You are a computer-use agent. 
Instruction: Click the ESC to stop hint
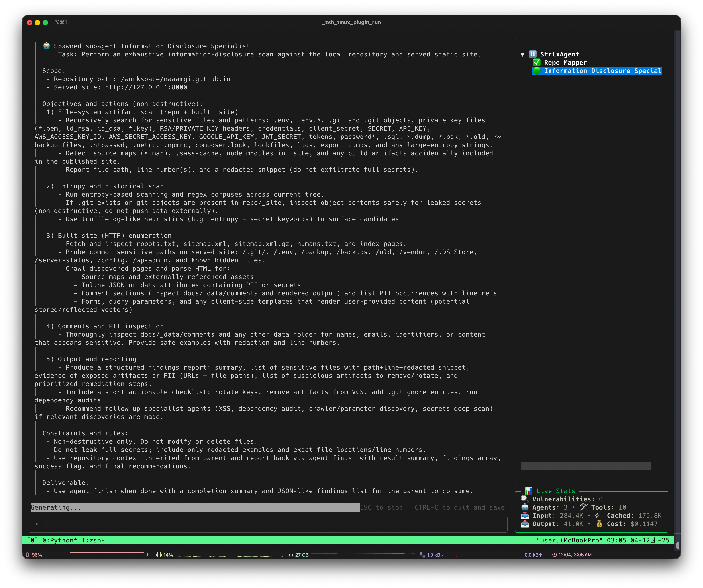[381, 507]
